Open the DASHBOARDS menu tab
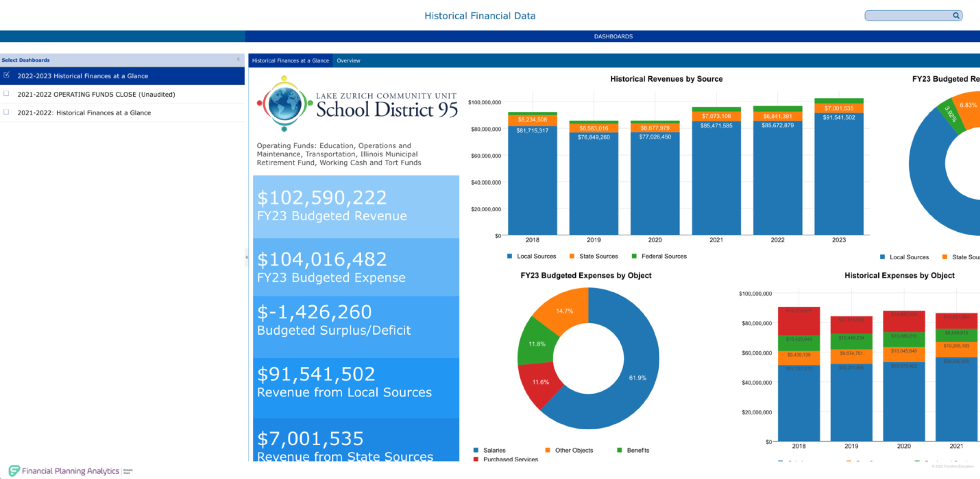Image resolution: width=980 pixels, height=479 pixels. point(613,36)
